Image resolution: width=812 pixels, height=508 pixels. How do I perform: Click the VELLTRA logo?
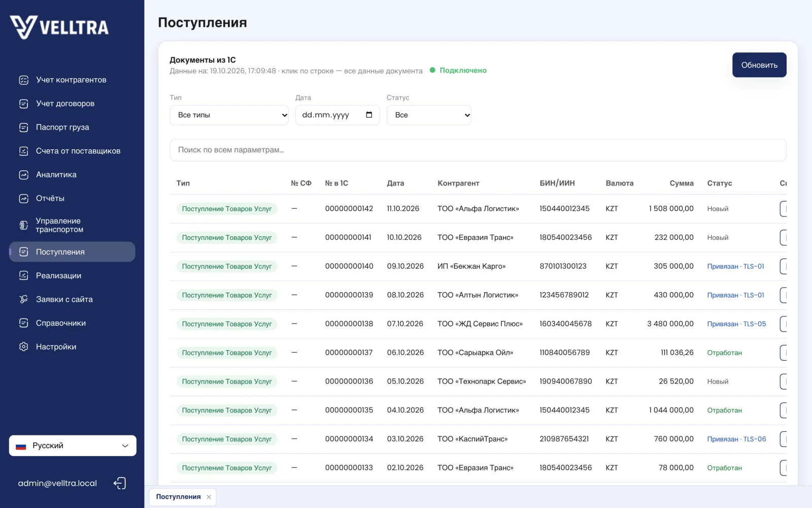click(x=59, y=27)
